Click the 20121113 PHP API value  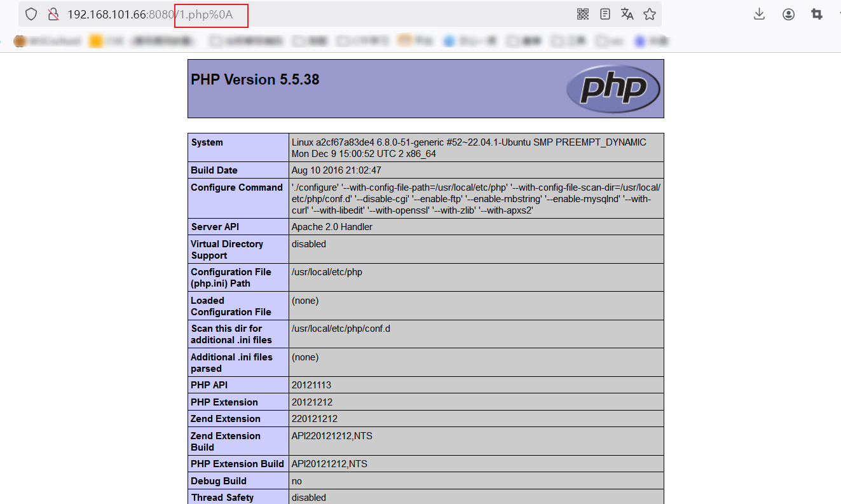311,385
